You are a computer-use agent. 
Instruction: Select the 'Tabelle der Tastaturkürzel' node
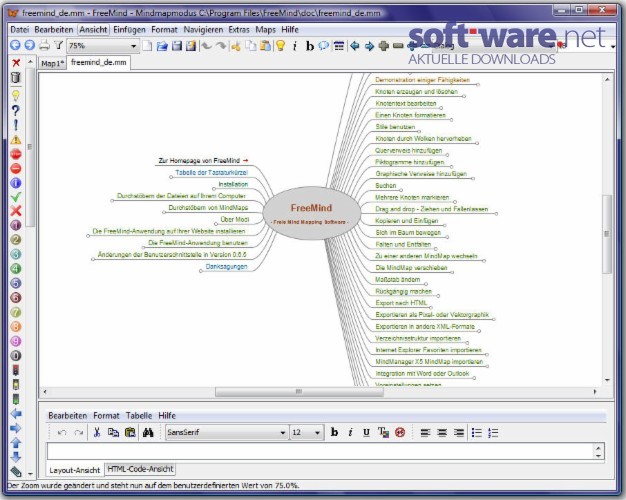click(x=211, y=173)
